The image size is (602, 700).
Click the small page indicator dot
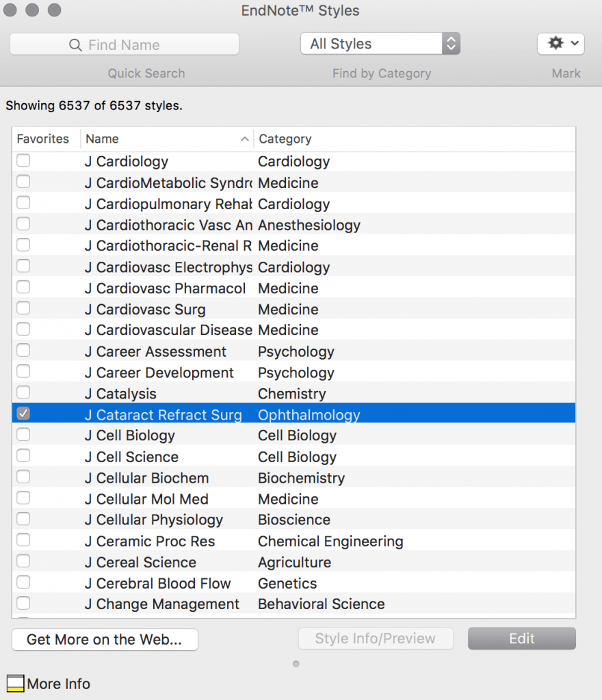(296, 664)
